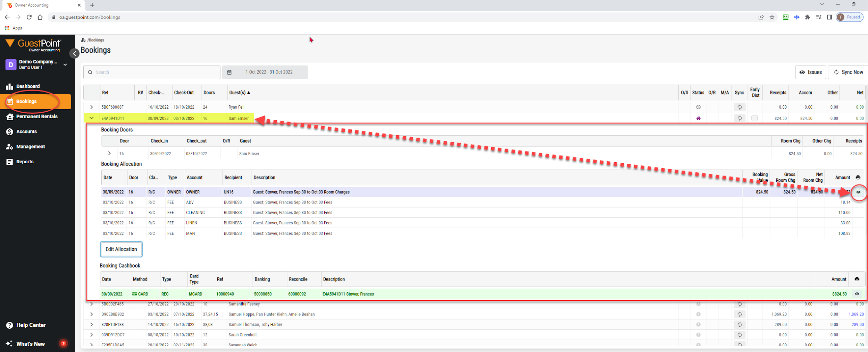Open the Help Center

[31, 325]
